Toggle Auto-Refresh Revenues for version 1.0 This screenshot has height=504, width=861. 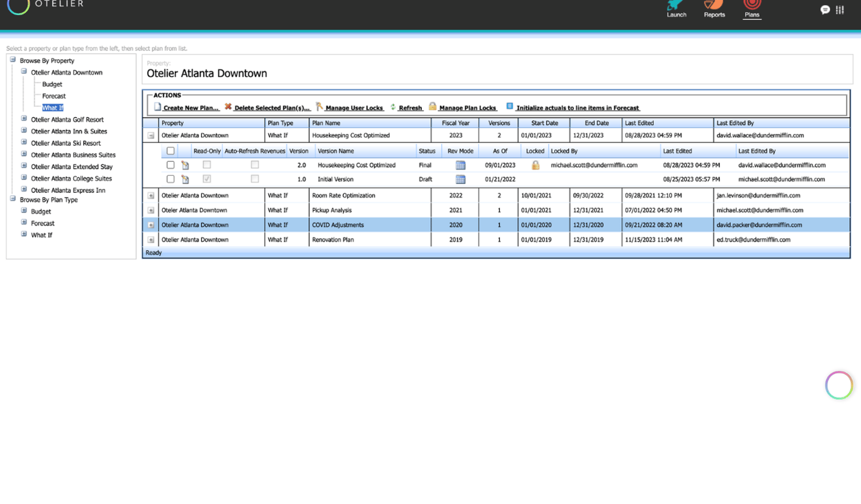coord(255,179)
